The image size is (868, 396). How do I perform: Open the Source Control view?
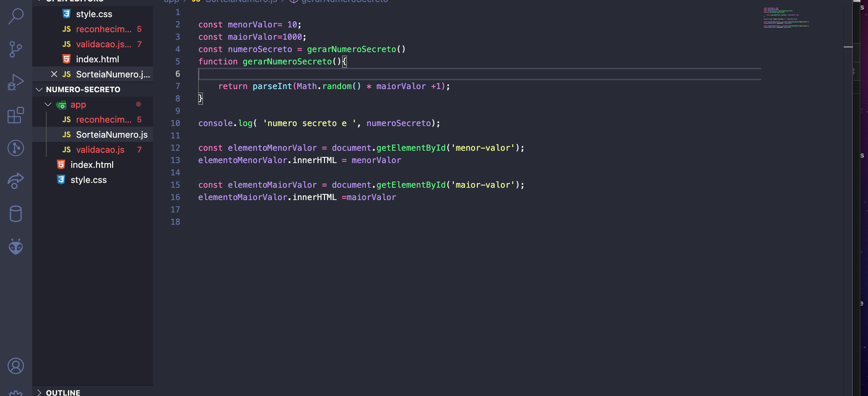point(16,49)
